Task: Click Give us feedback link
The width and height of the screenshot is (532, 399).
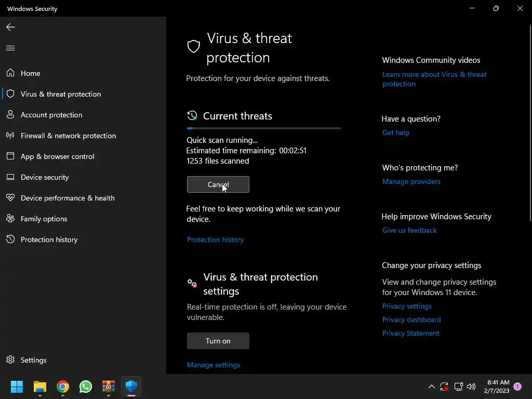Action: pos(409,230)
